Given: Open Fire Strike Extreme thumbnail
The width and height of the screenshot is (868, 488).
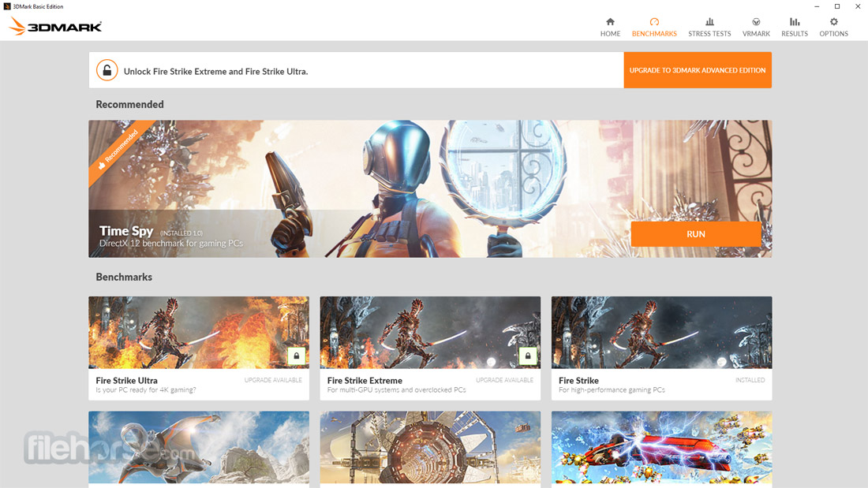Looking at the screenshot, I should pos(430,333).
